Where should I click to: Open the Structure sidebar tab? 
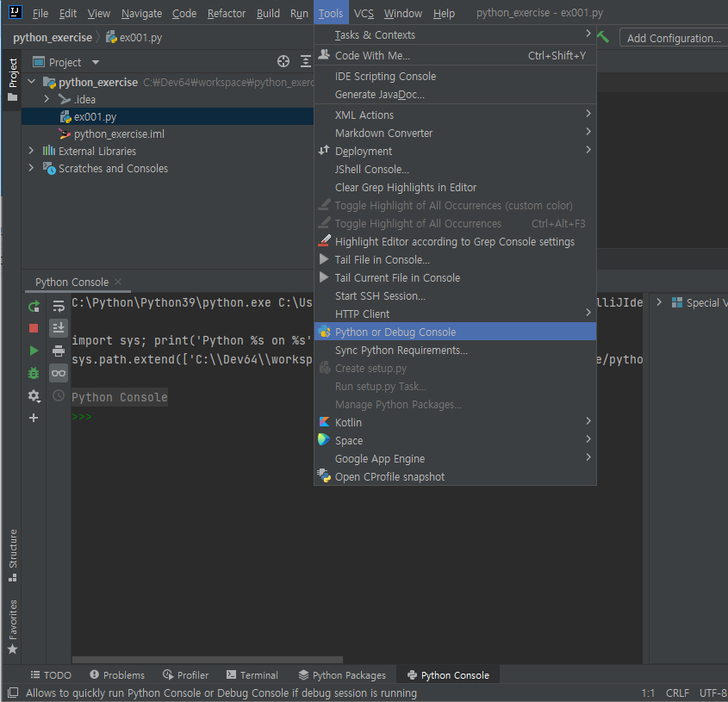[x=13, y=556]
